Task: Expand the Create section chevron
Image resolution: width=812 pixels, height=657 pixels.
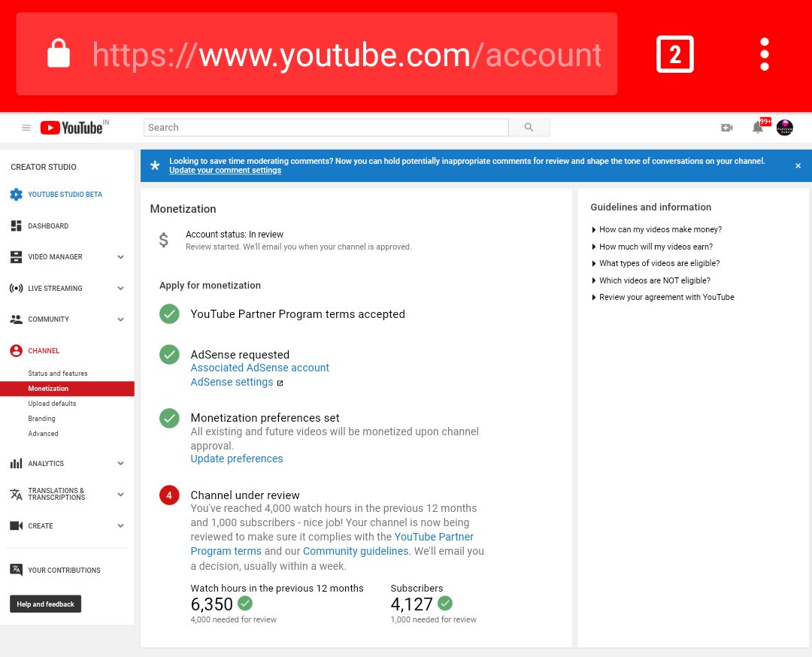Action: (x=120, y=525)
